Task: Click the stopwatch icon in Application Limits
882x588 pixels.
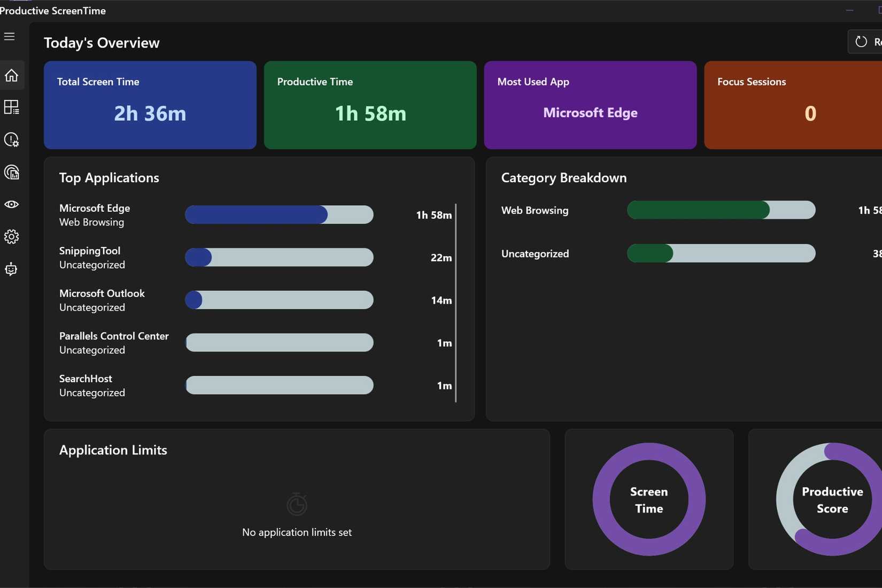Action: tap(297, 504)
